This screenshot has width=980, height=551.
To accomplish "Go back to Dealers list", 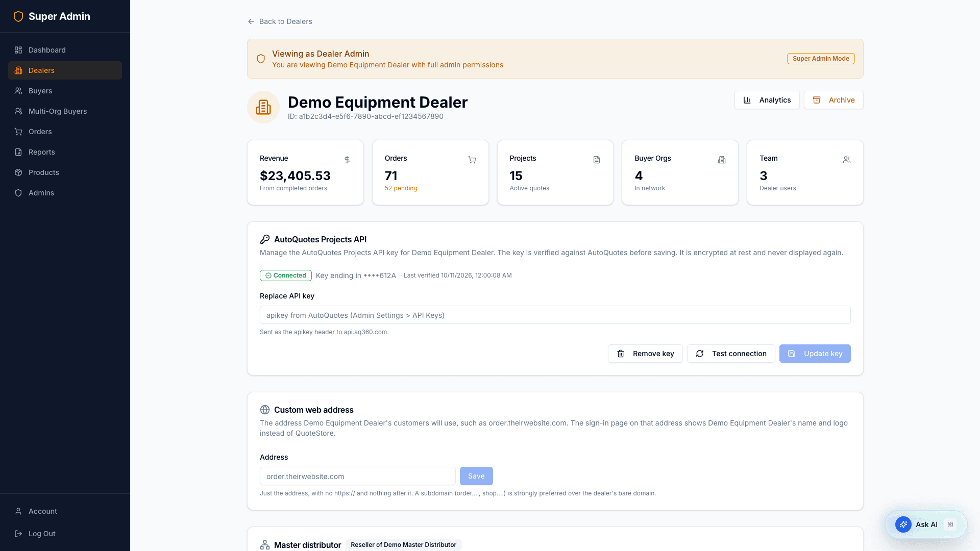I will click(280, 21).
